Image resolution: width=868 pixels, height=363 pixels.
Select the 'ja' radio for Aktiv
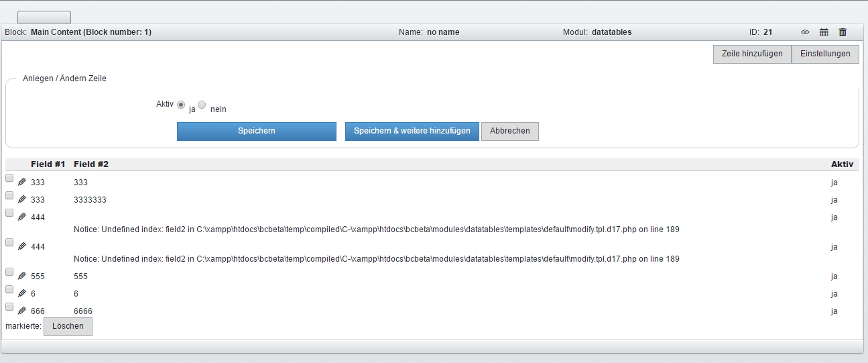tap(181, 105)
